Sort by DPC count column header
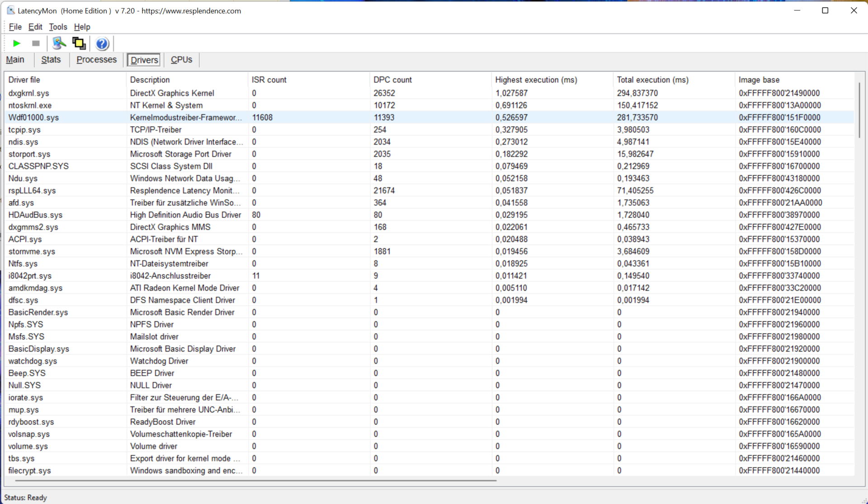Image resolution: width=868 pixels, height=504 pixels. tap(392, 80)
